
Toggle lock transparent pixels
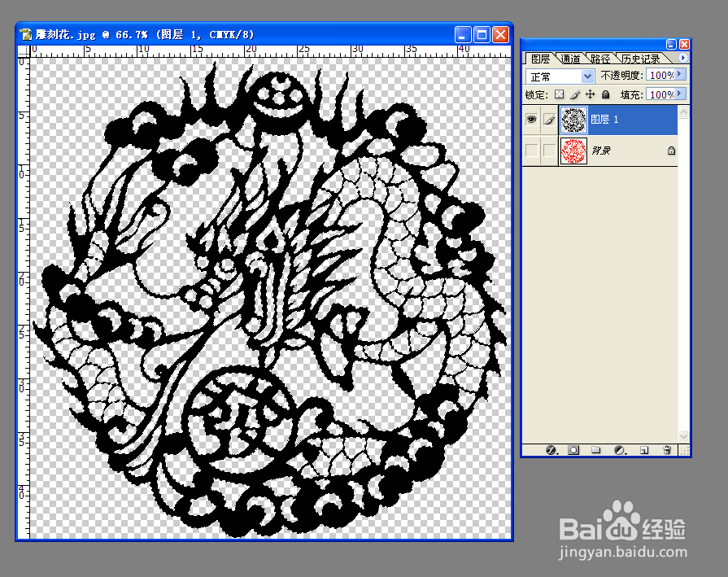pyautogui.click(x=559, y=94)
